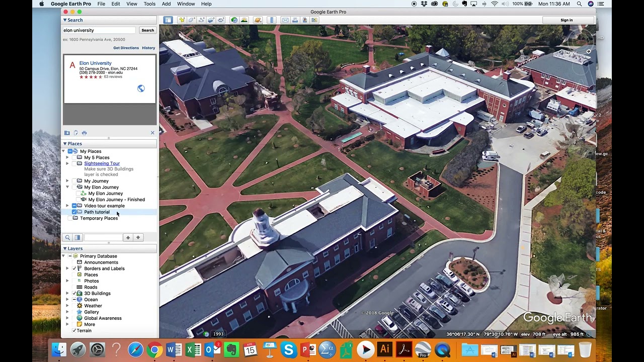
Task: Expand the My 5 Places folder
Action: [67, 157]
